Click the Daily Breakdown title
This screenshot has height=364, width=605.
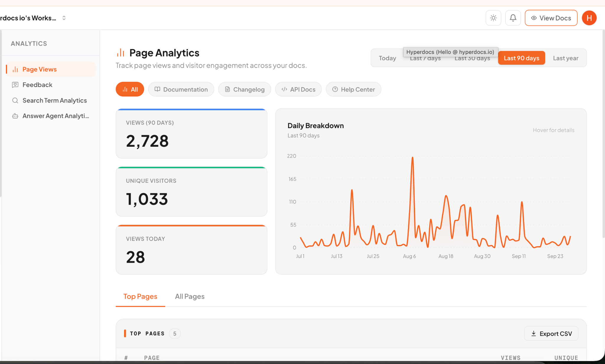pyautogui.click(x=315, y=126)
